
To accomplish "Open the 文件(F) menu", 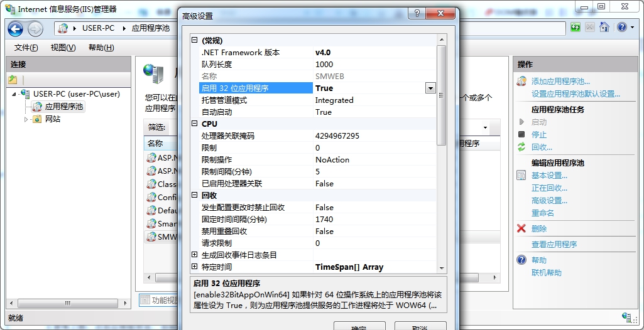I will click(x=26, y=48).
